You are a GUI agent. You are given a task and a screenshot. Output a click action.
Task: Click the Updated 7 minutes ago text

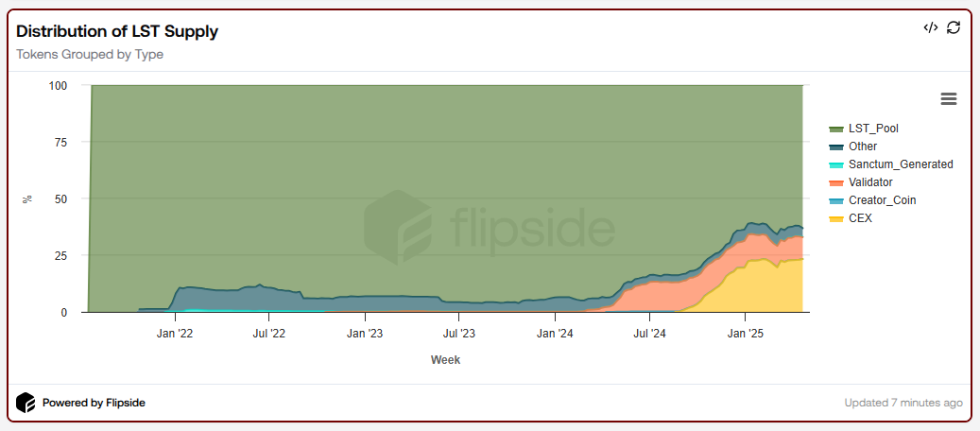[x=903, y=403]
